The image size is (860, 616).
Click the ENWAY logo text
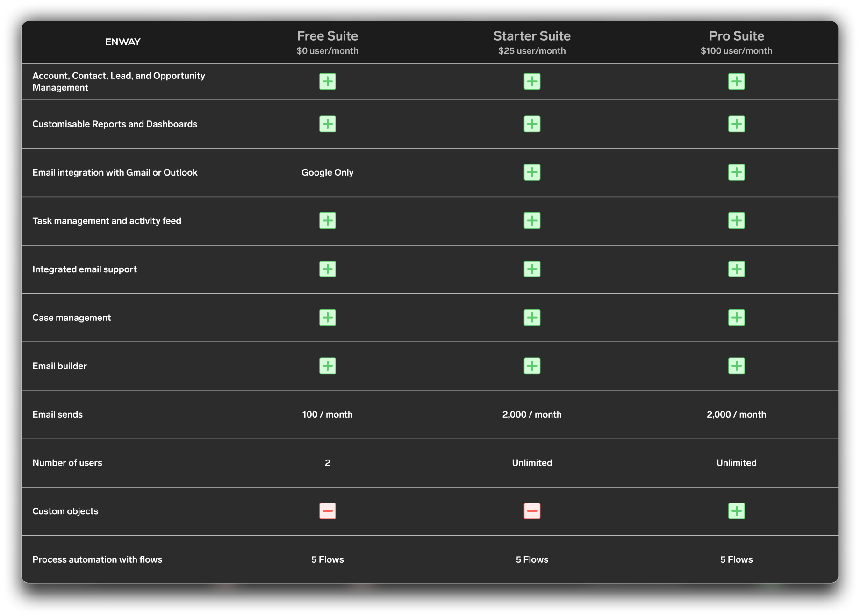pyautogui.click(x=123, y=42)
